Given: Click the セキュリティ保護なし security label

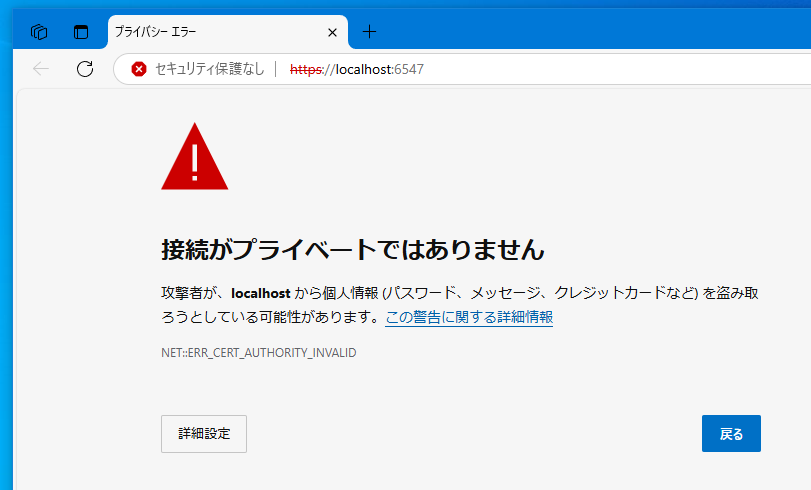Looking at the screenshot, I should (x=209, y=69).
